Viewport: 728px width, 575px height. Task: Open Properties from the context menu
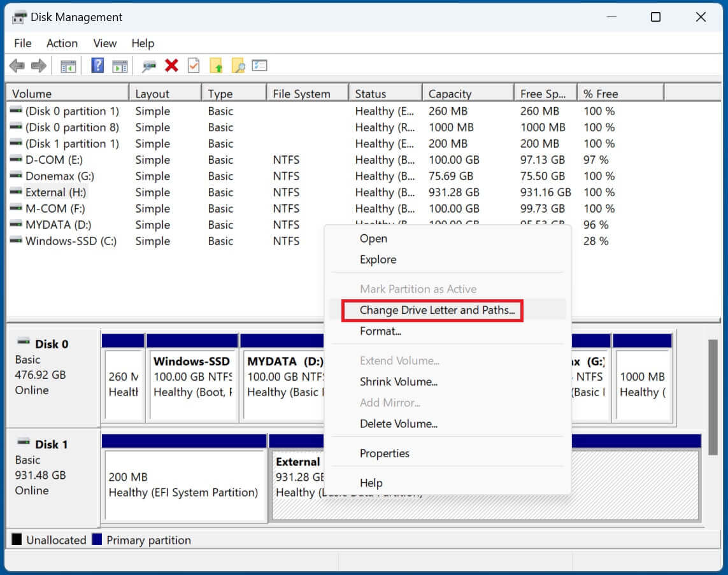[x=385, y=453]
